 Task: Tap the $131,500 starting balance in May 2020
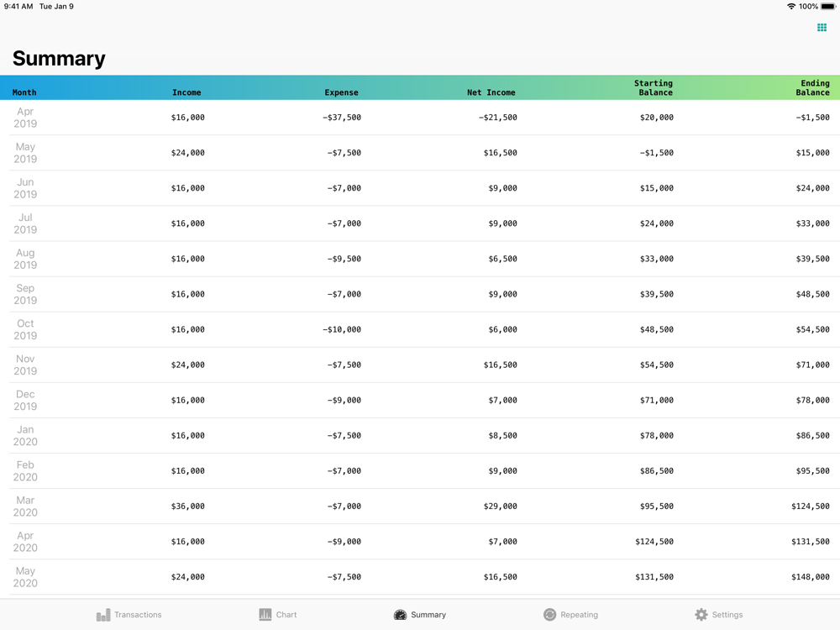(x=654, y=577)
